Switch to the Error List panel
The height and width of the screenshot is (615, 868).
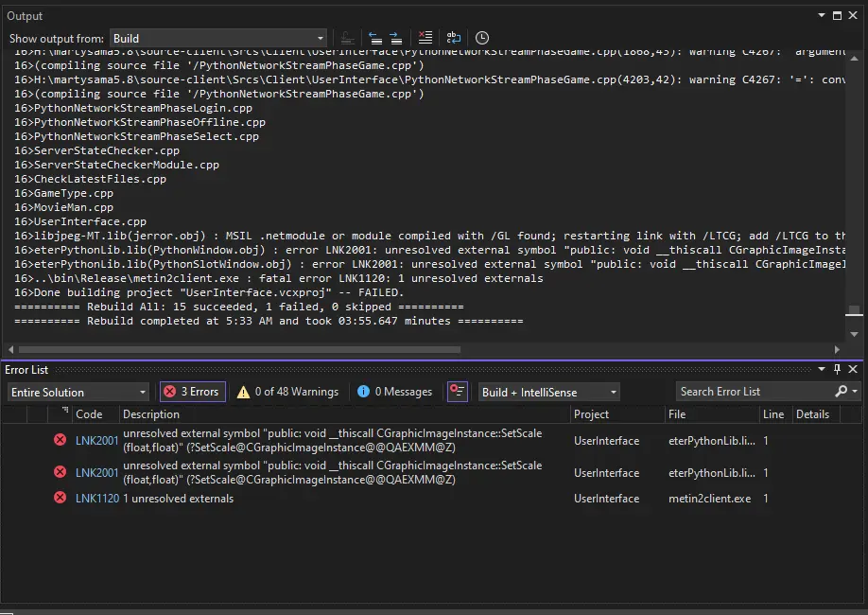tap(26, 369)
